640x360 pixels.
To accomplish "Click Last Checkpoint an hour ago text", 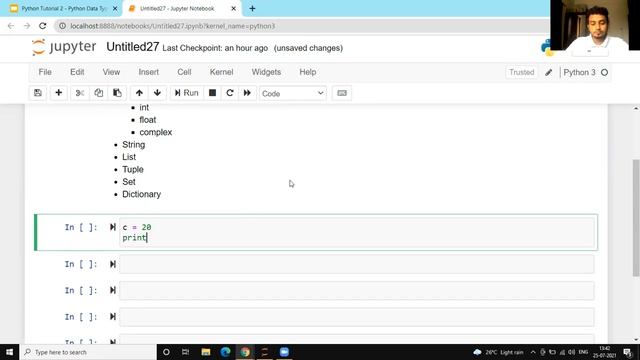I will (x=215, y=48).
